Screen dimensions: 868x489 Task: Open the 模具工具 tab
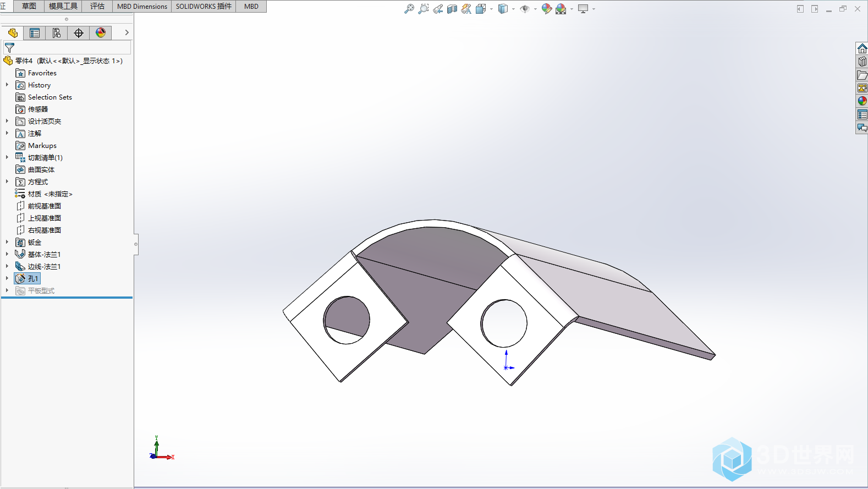pyautogui.click(x=63, y=6)
